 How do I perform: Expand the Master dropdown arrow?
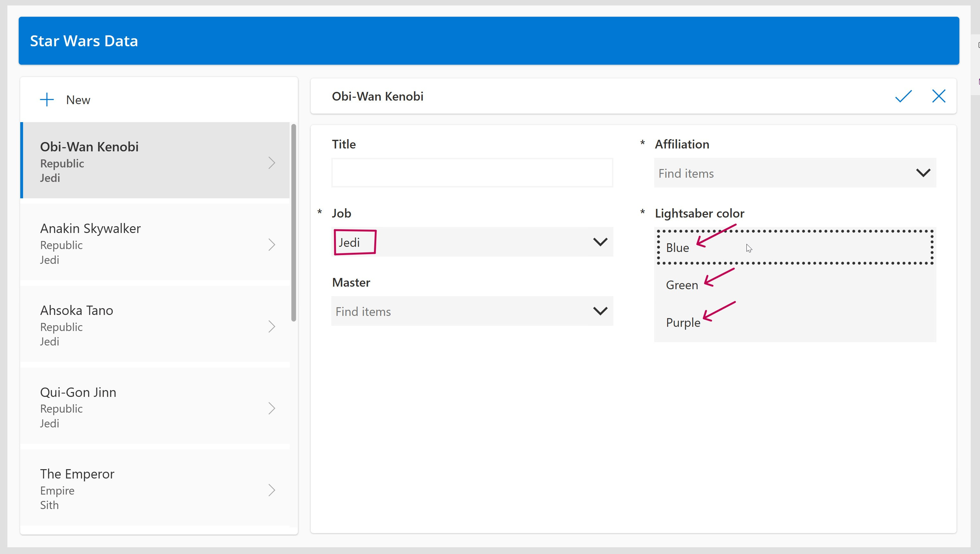coord(600,311)
